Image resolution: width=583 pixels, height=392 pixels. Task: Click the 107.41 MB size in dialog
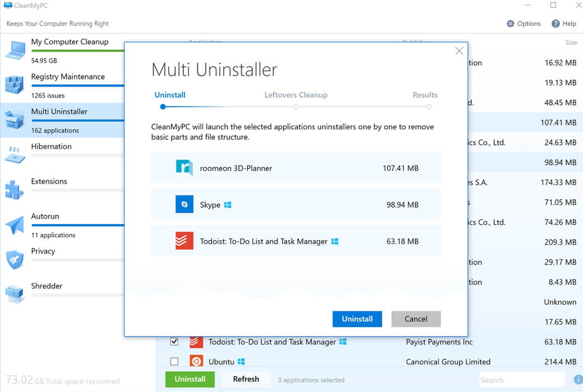(400, 168)
